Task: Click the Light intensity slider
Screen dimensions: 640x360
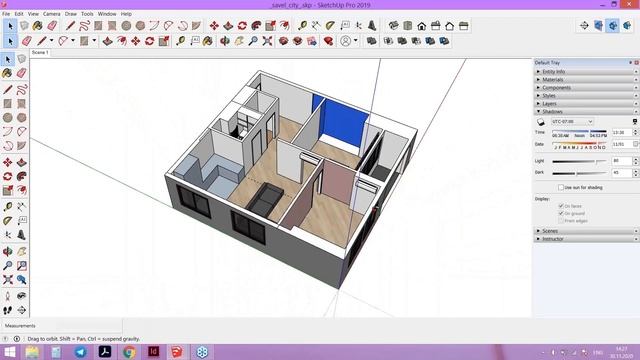Action: pos(579,162)
